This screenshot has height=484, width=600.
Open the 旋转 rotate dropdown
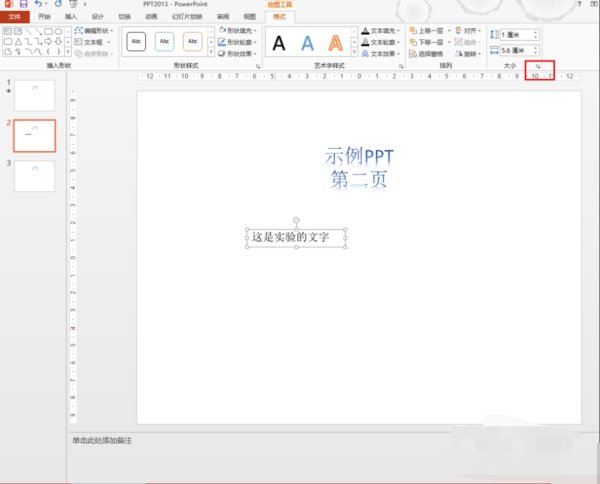pyautogui.click(x=468, y=54)
